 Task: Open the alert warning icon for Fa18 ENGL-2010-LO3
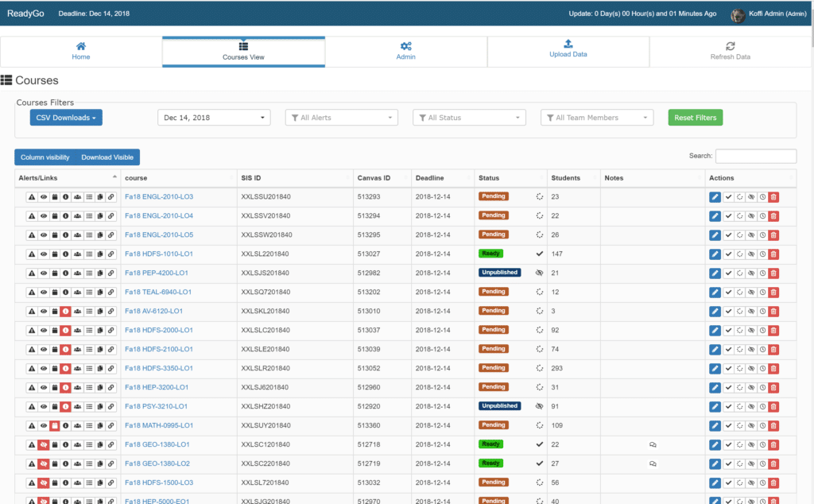(32, 196)
